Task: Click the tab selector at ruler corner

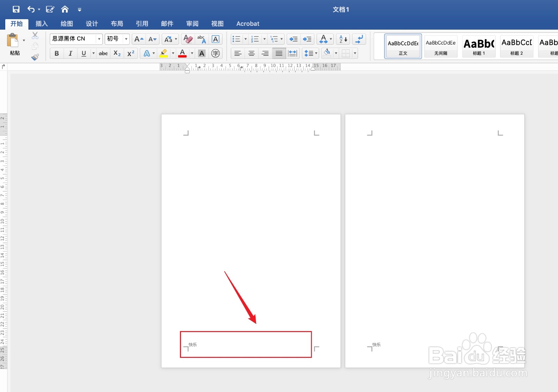Action: pos(3,67)
